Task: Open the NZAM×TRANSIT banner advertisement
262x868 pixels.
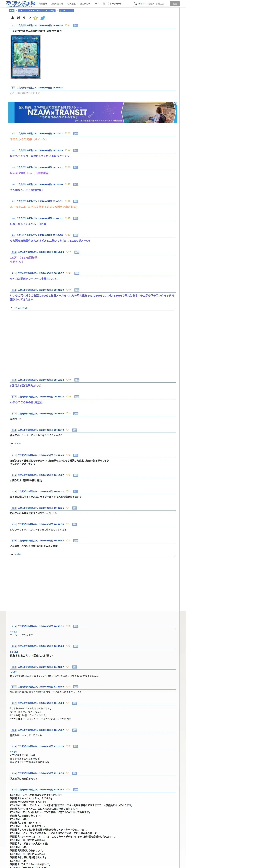Action: tap(93, 112)
